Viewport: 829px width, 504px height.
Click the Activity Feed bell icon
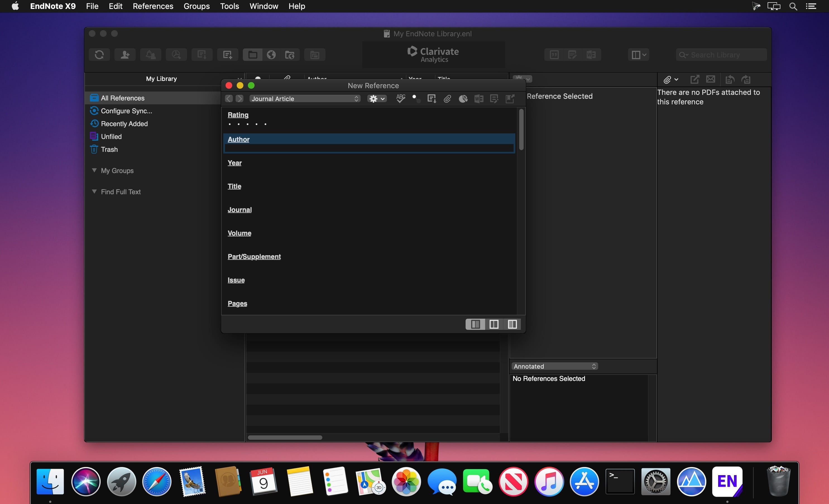[x=150, y=54]
